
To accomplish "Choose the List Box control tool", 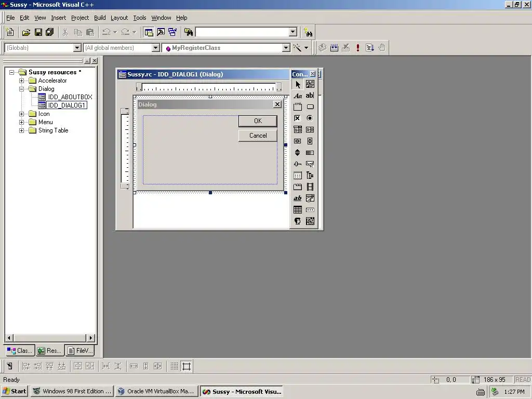I will (x=310, y=129).
